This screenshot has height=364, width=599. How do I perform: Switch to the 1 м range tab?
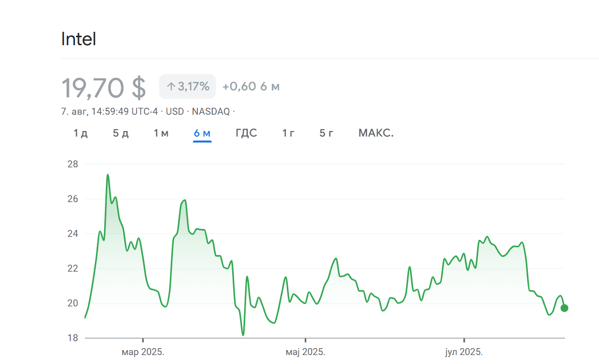pos(161,133)
